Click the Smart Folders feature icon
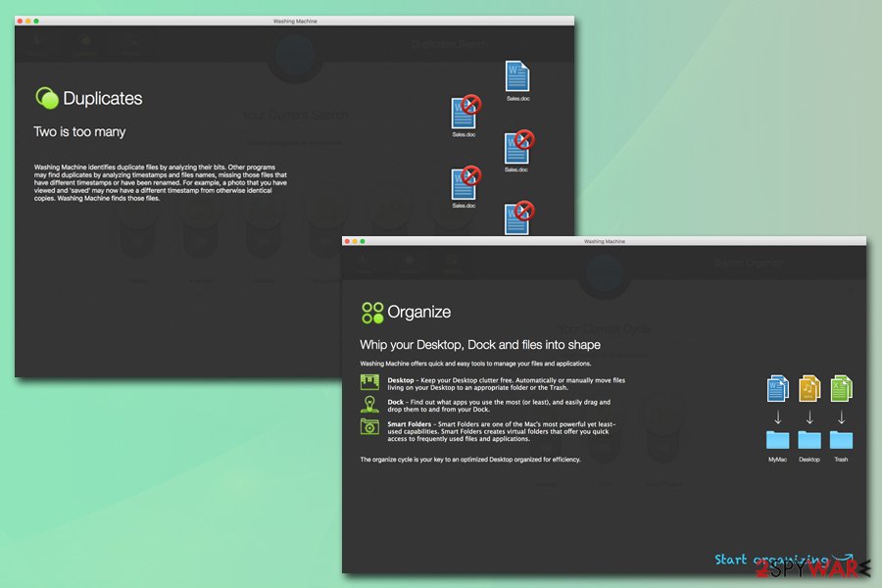Image resolution: width=882 pixels, height=588 pixels. tap(369, 426)
